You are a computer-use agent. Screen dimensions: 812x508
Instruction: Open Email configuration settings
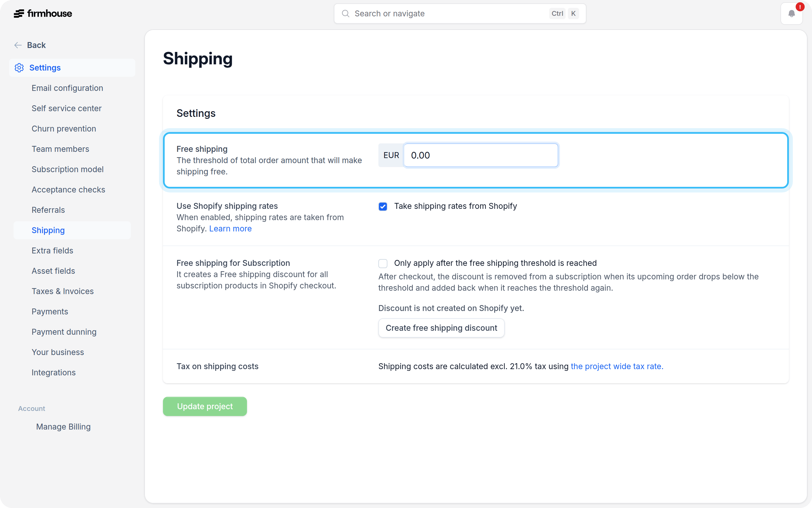[67, 88]
